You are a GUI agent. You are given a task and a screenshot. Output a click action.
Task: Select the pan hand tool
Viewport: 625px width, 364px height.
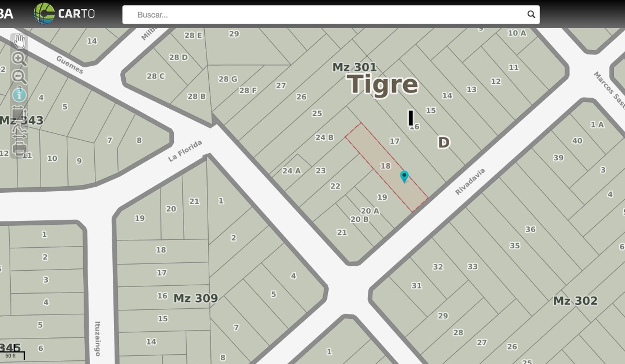click(x=19, y=41)
